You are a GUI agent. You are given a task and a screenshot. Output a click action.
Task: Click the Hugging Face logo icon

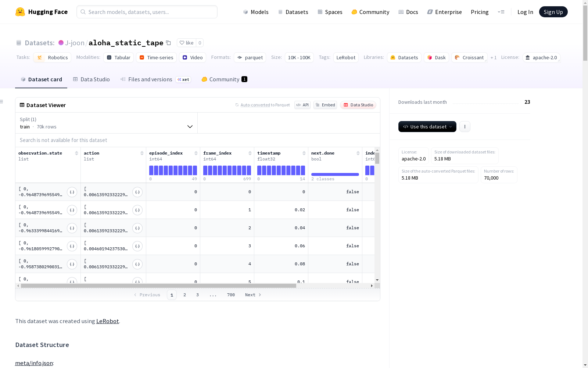point(20,12)
